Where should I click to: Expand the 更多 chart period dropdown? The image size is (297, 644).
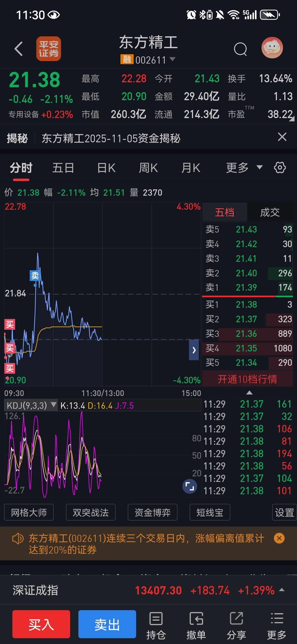(x=244, y=168)
